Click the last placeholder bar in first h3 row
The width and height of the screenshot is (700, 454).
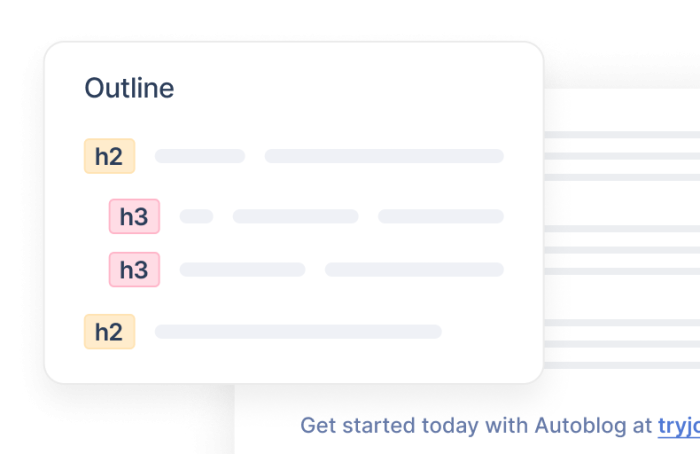[440, 216]
